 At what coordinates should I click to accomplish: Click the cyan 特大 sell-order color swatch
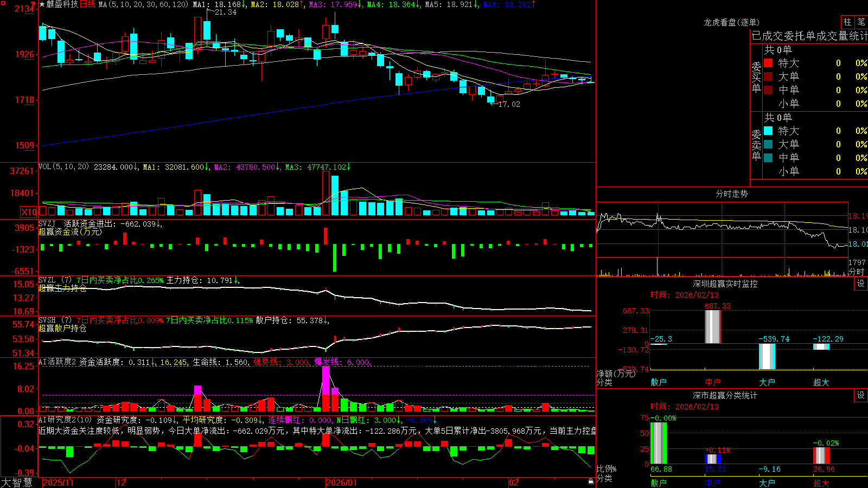(768, 131)
